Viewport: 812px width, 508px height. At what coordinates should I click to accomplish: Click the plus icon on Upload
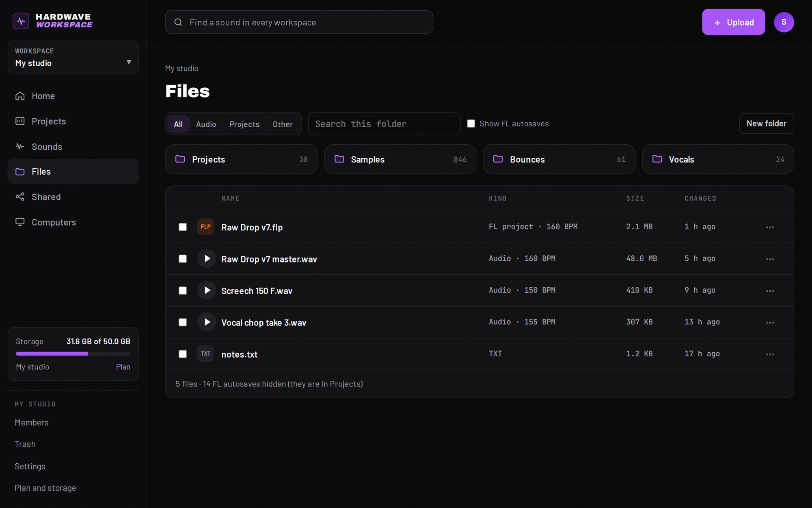coord(717,23)
